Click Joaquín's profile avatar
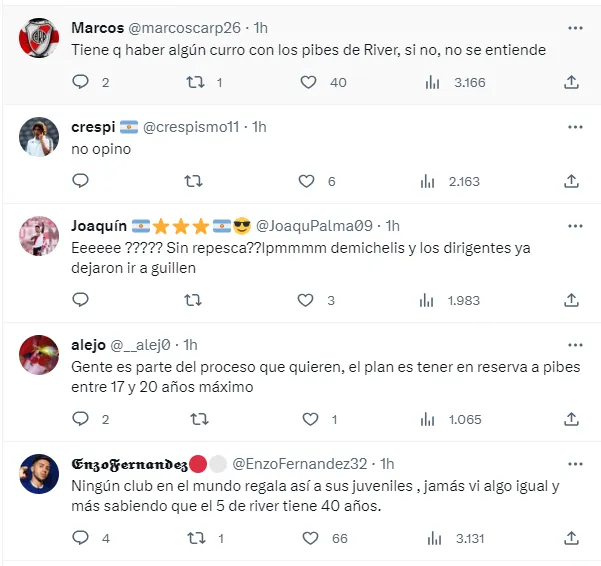The width and height of the screenshot is (601, 566). tap(39, 236)
